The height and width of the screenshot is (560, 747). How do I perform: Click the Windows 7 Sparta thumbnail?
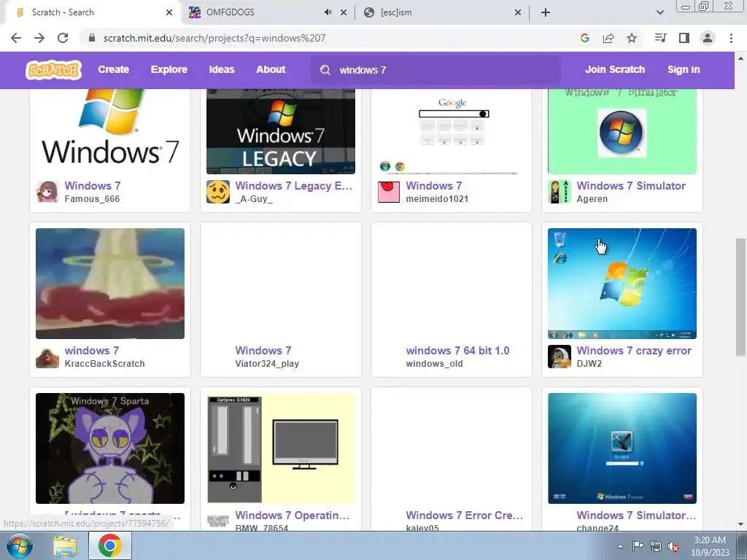110,448
